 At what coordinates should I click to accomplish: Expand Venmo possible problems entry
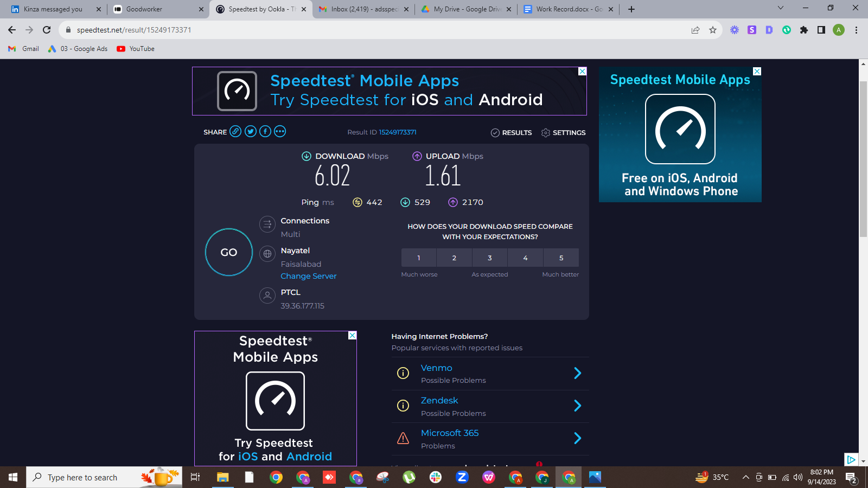pyautogui.click(x=578, y=373)
